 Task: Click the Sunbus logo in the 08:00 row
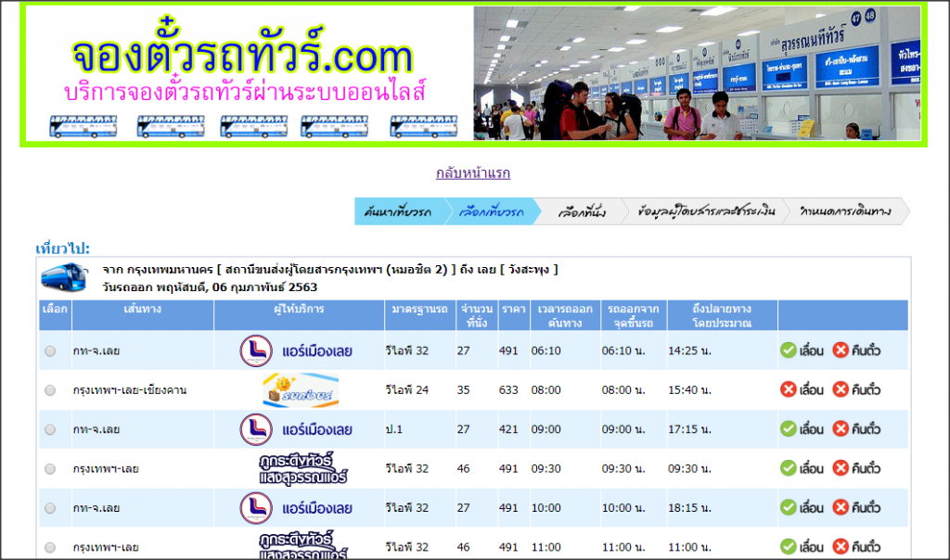[301, 390]
